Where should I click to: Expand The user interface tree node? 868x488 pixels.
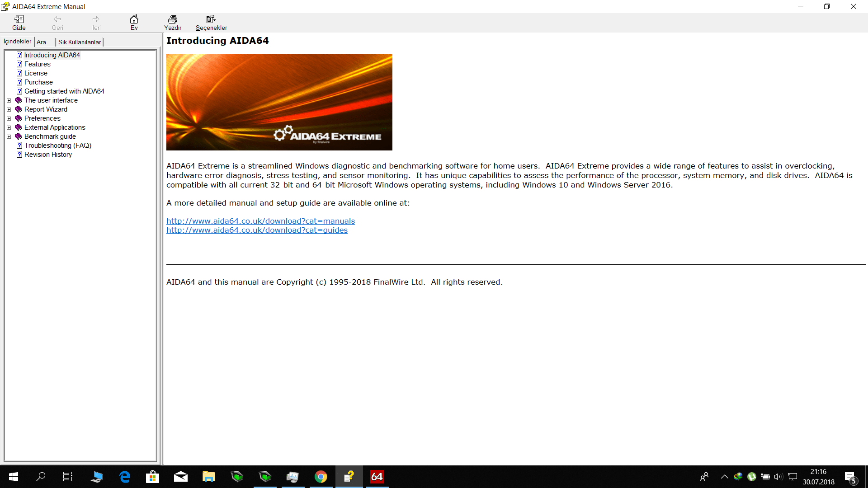click(9, 100)
